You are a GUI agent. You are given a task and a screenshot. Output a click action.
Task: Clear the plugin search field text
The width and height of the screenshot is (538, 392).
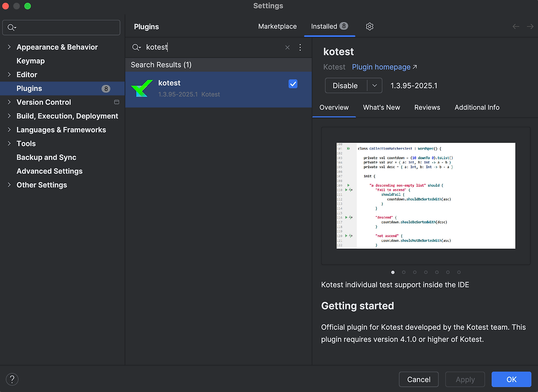(287, 47)
